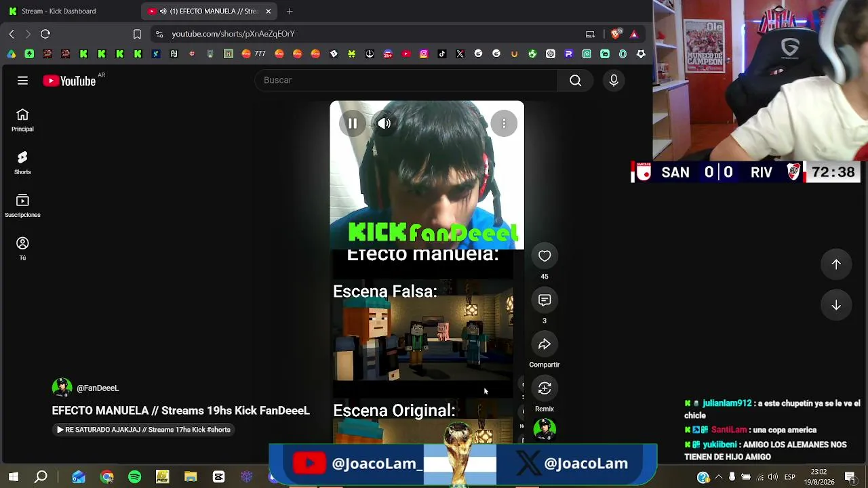Close the EFECTO MANUELA YouTube tab
Image resolution: width=868 pixels, height=488 pixels.
point(269,11)
